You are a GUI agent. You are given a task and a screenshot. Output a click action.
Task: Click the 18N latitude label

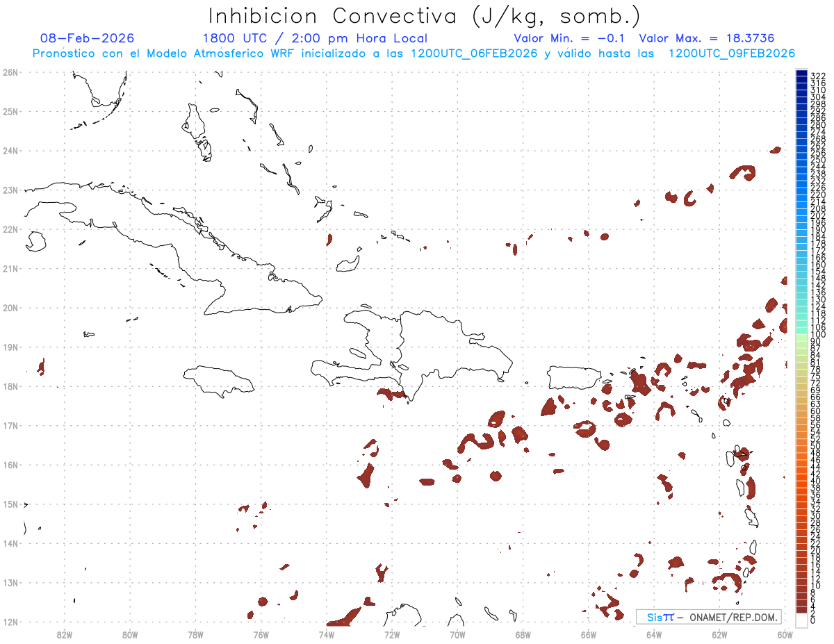pyautogui.click(x=10, y=386)
